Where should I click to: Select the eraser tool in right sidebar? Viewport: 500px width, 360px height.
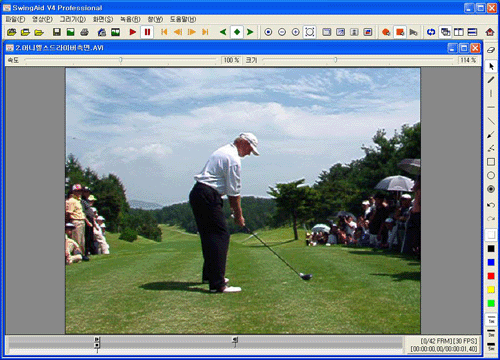(491, 50)
